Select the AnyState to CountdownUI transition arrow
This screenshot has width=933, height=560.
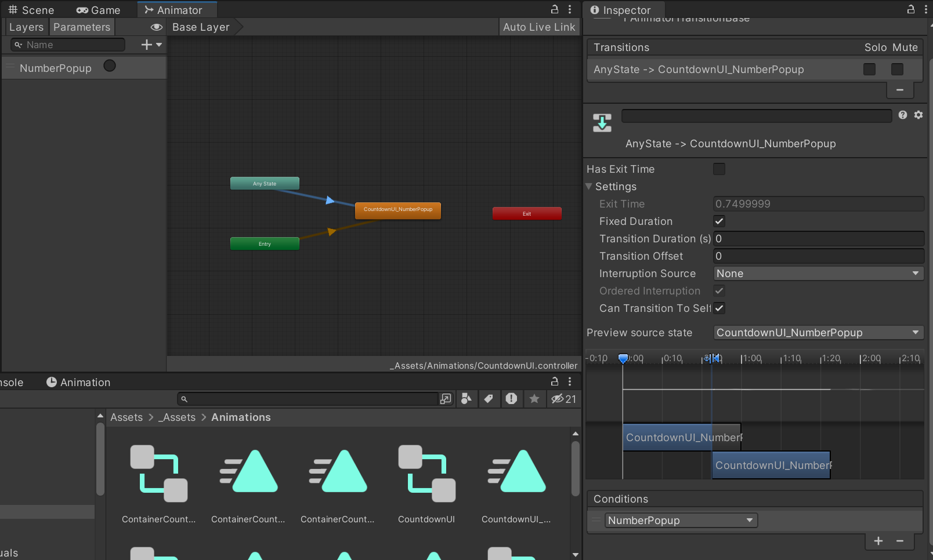[x=330, y=201]
